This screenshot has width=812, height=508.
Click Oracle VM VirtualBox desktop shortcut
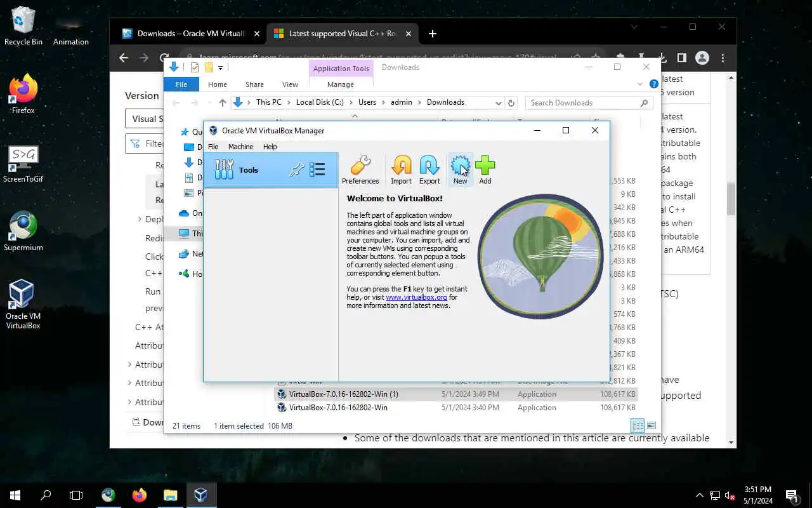coord(23,305)
